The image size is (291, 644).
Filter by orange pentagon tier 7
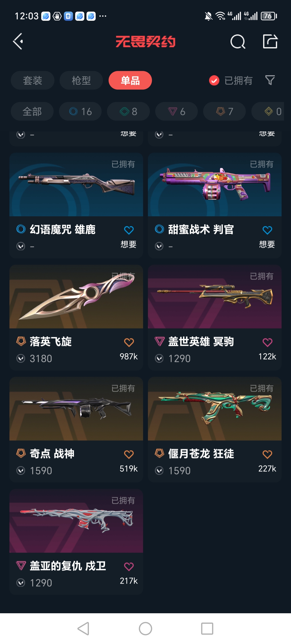(x=224, y=111)
